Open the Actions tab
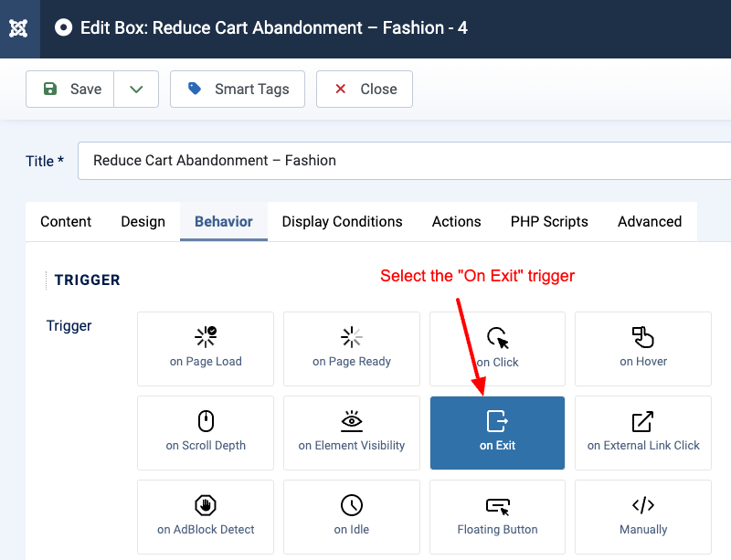Image resolution: width=731 pixels, height=560 pixels. 456,221
